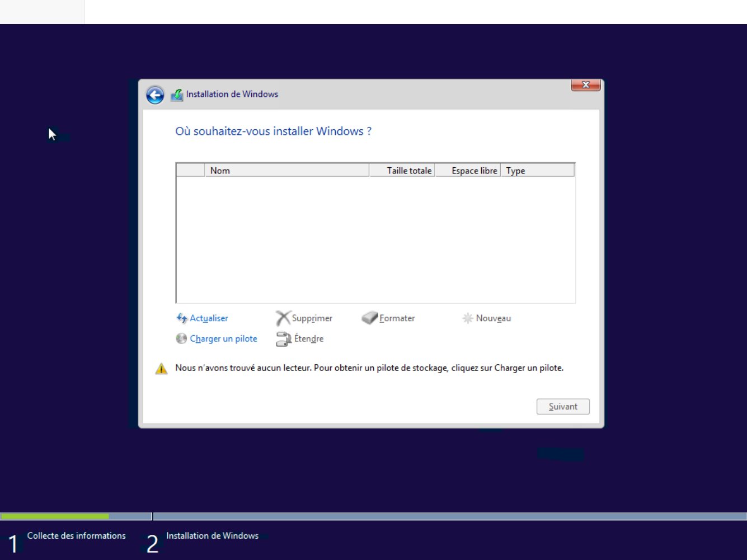This screenshot has width=747, height=560.
Task: Open the Charger un pilote text link
Action: [x=223, y=338]
